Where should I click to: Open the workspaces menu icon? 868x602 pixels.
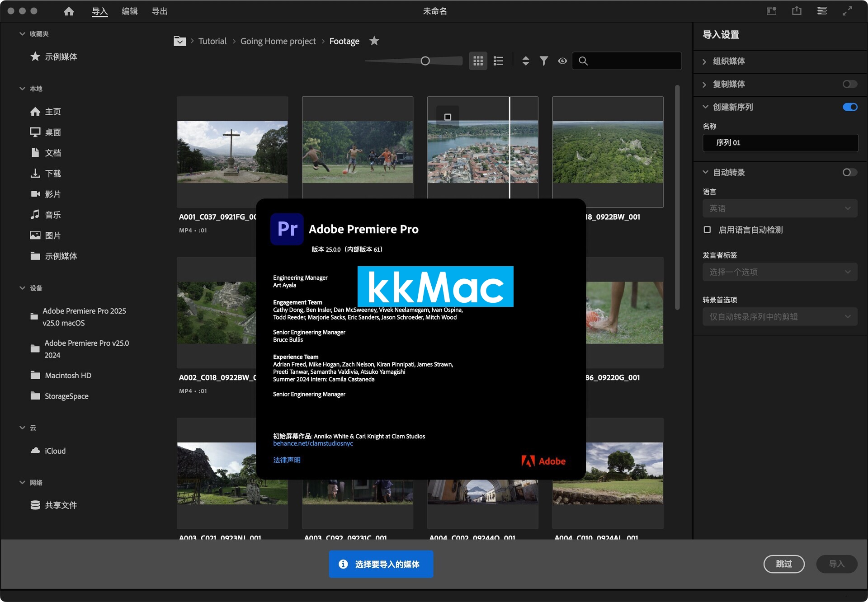click(822, 11)
